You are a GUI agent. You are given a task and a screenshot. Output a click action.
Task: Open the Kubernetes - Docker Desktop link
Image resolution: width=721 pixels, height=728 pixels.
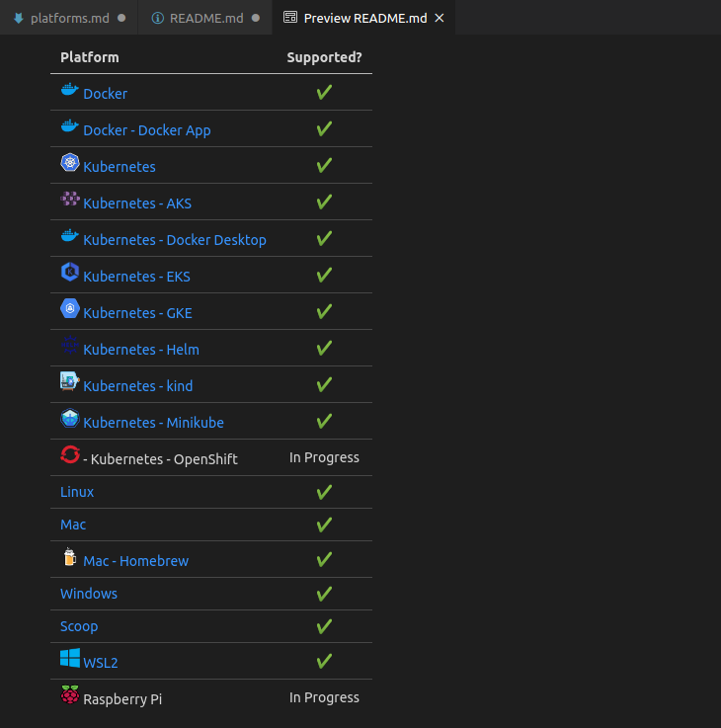click(175, 240)
